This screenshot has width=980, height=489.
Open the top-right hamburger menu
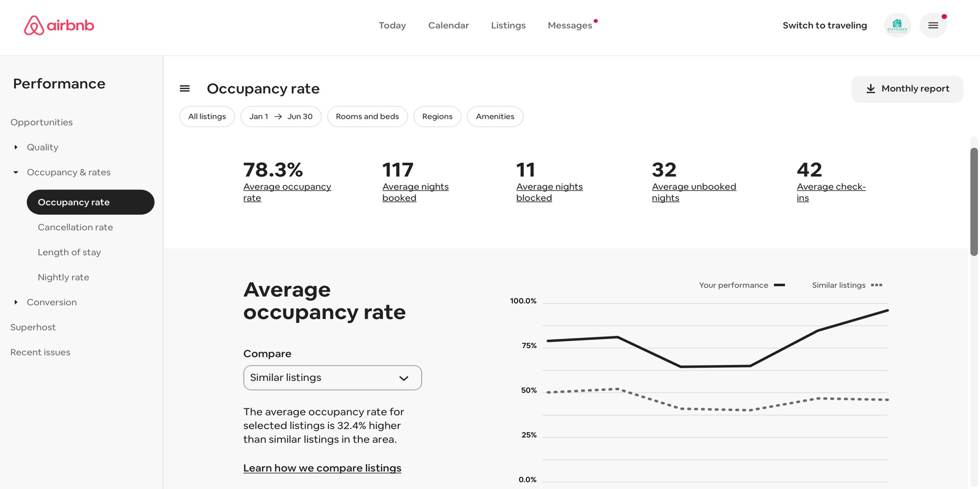click(x=933, y=26)
